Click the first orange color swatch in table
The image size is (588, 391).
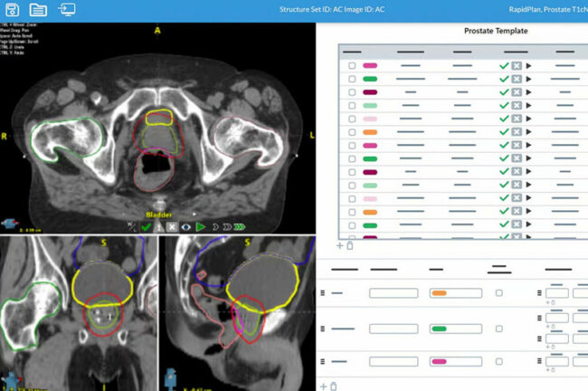(x=370, y=132)
